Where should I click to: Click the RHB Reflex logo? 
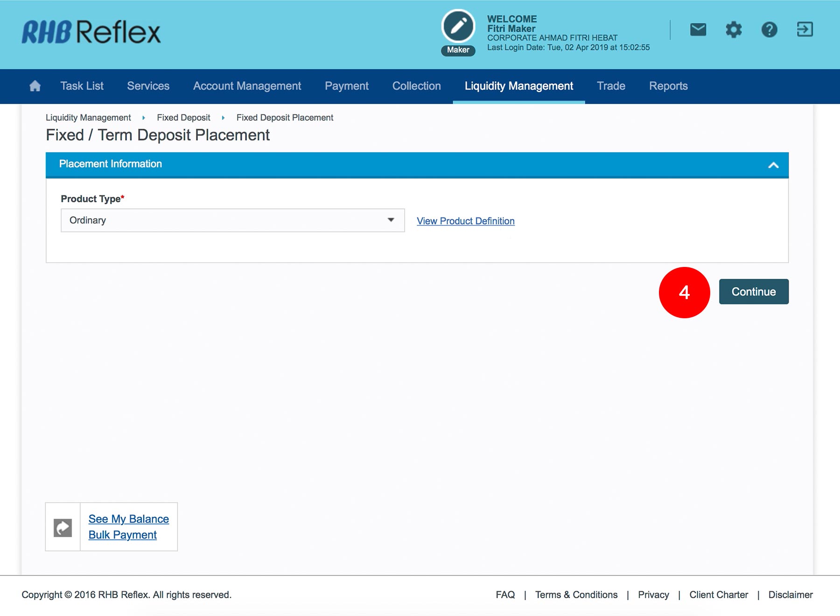(x=91, y=32)
